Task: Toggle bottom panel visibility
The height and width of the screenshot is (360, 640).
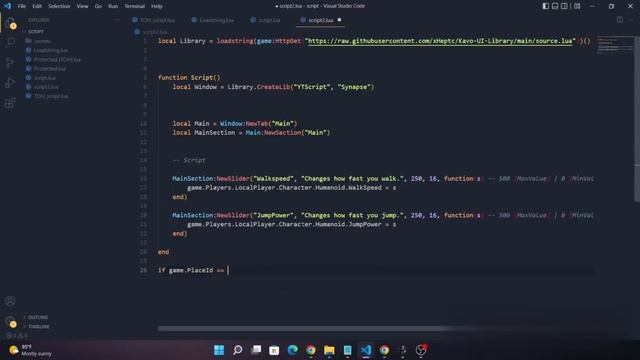Action: point(555,6)
